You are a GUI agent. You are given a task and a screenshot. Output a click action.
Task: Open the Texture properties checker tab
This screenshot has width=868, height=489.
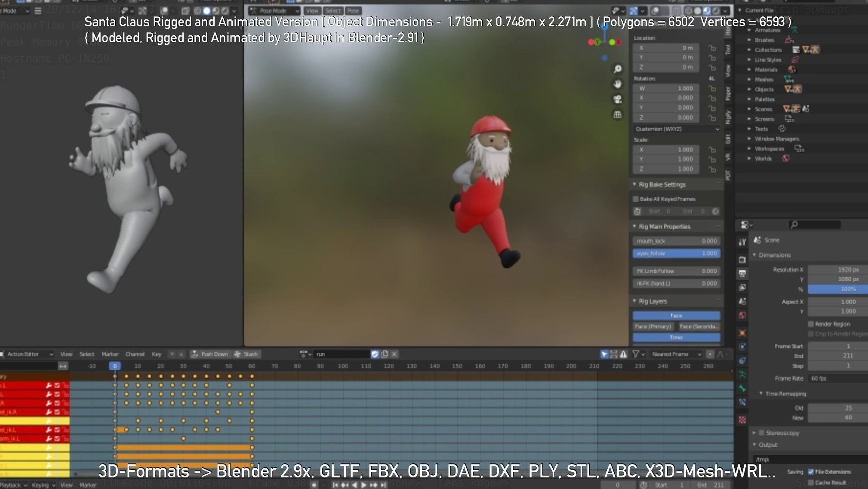pyautogui.click(x=742, y=420)
